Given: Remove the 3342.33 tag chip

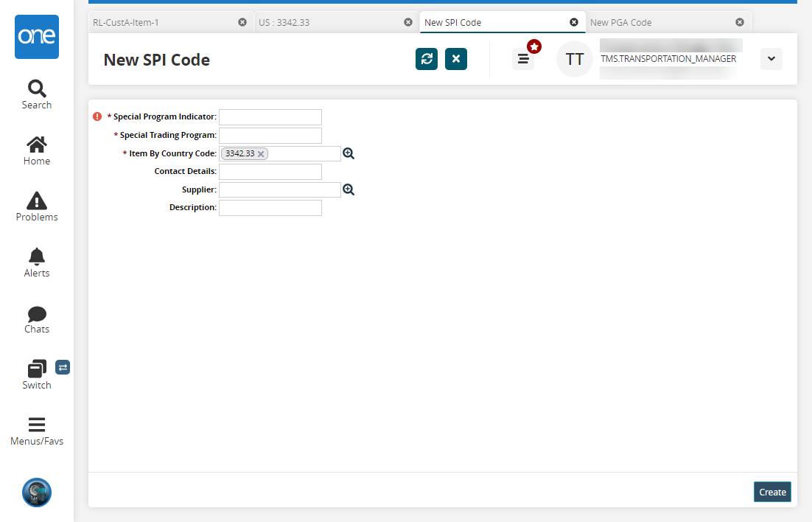Looking at the screenshot, I should 261,154.
